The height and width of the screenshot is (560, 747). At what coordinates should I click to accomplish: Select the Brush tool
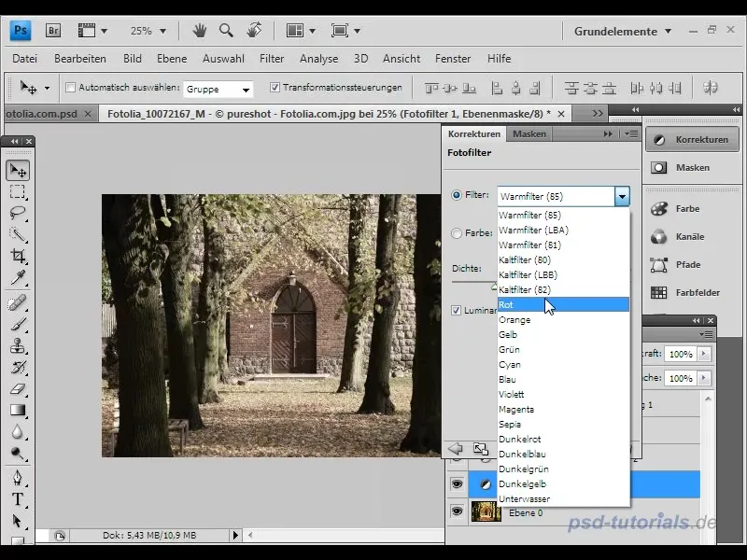18,325
